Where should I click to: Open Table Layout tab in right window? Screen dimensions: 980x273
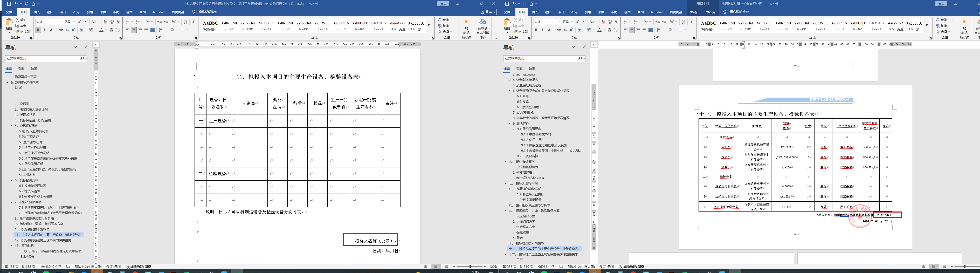[711, 12]
